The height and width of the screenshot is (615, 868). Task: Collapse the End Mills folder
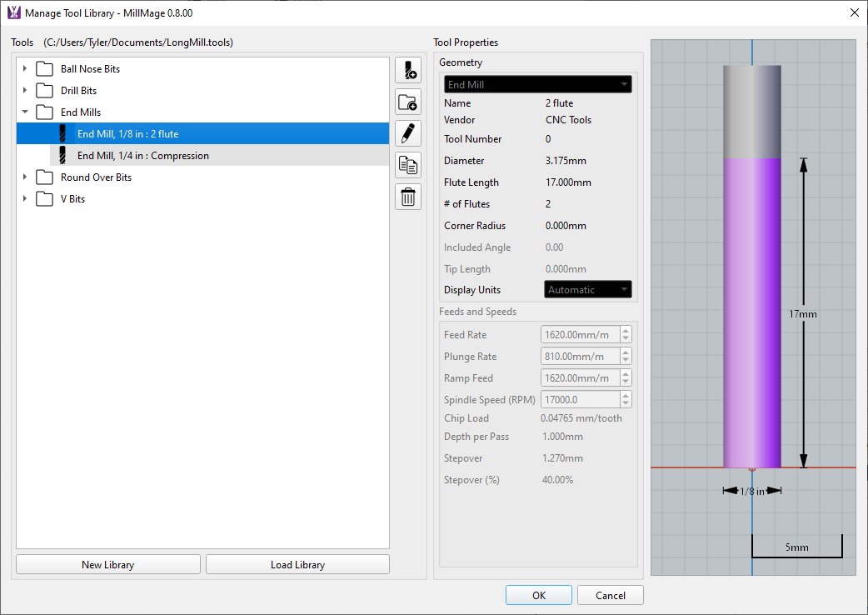[x=25, y=112]
